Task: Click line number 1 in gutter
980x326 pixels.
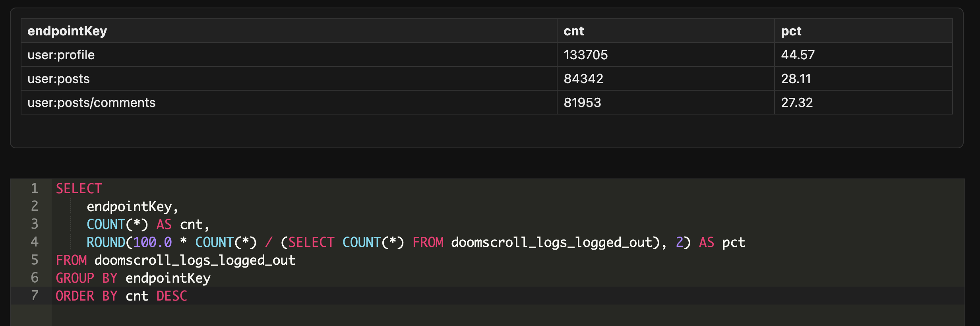Action: tap(35, 188)
